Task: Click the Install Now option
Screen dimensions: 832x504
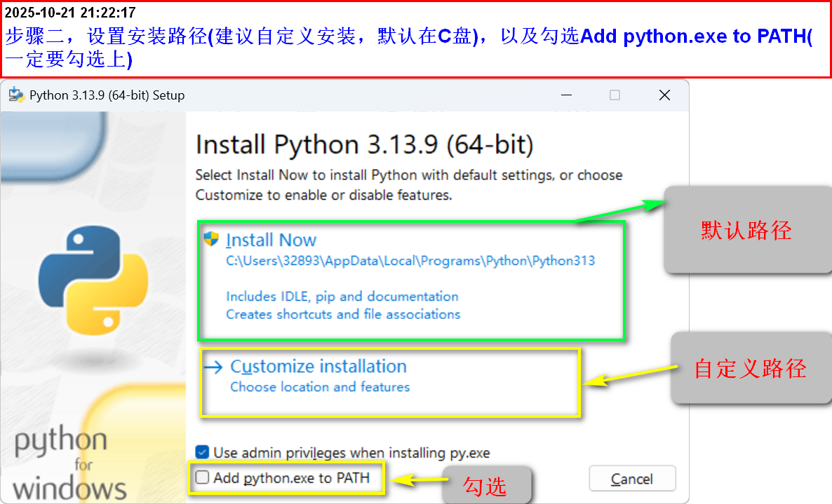Action: (x=271, y=240)
